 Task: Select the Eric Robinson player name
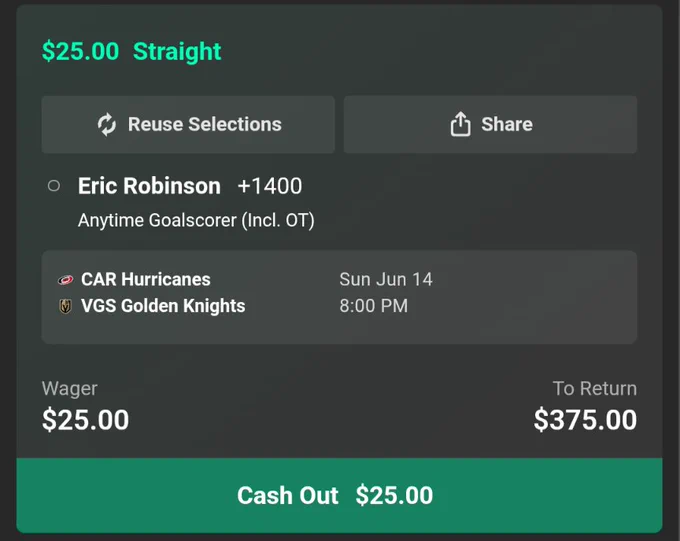(149, 186)
